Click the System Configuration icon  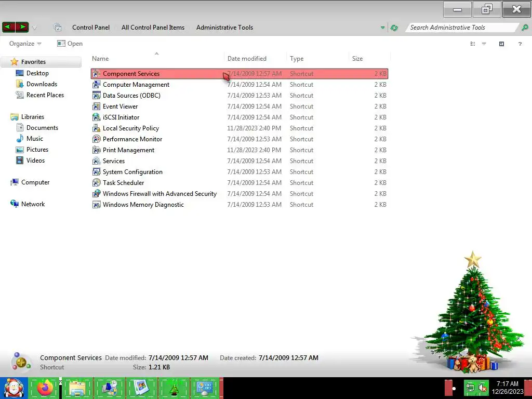pyautogui.click(x=96, y=171)
